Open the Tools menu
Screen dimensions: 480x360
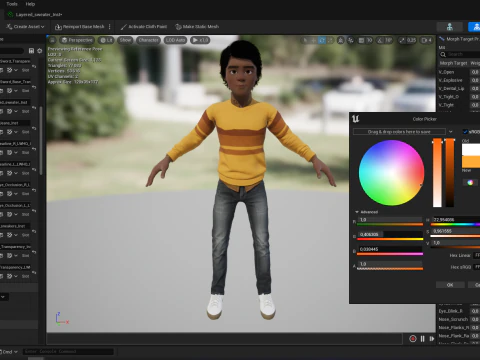point(12,4)
